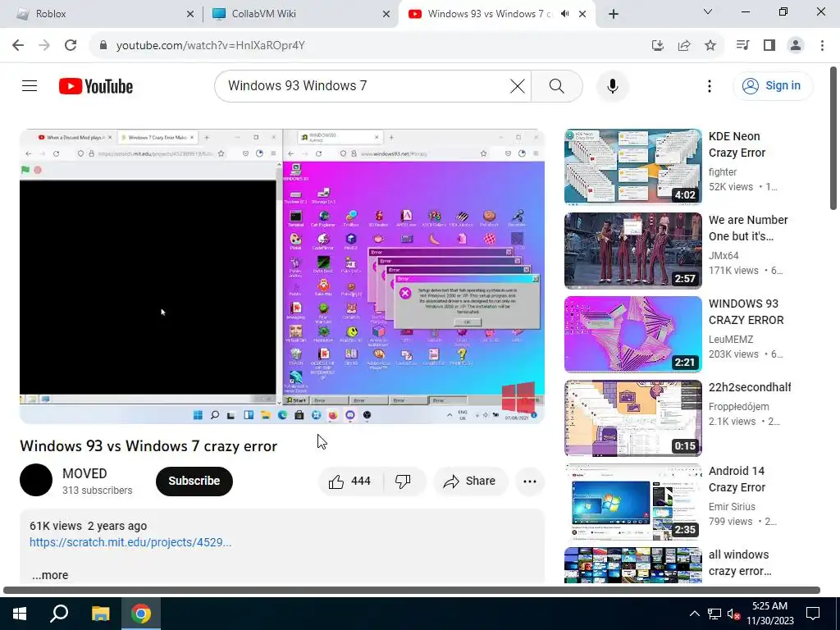Run search with the magnifier button

pyautogui.click(x=557, y=85)
